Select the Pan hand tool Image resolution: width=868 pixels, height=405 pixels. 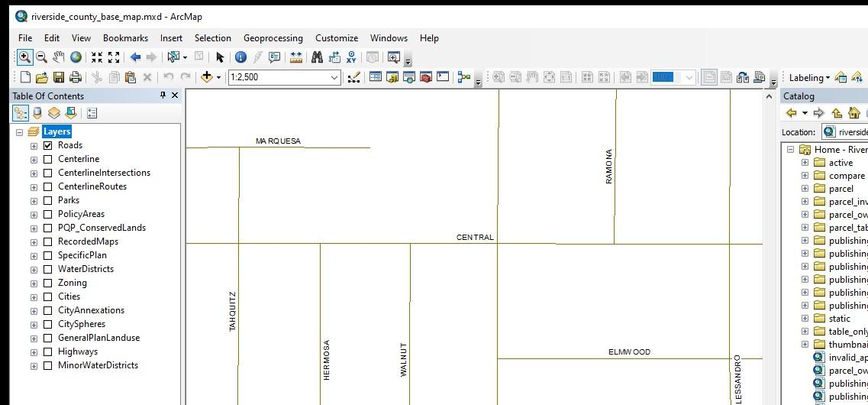click(59, 57)
